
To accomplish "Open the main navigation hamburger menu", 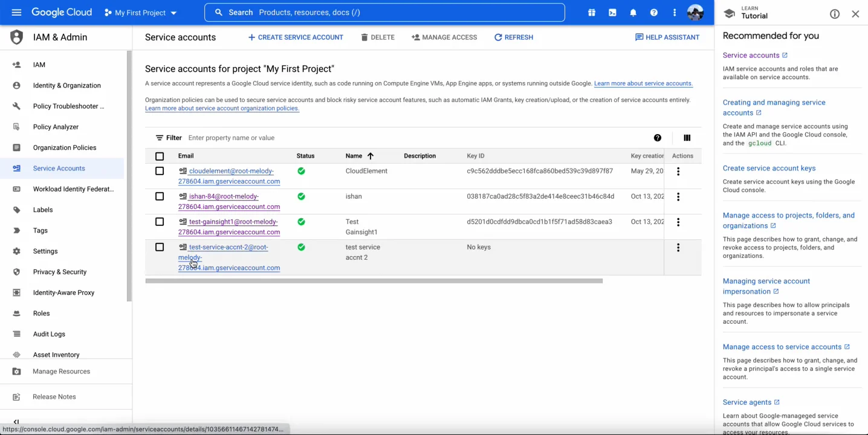I will point(16,12).
